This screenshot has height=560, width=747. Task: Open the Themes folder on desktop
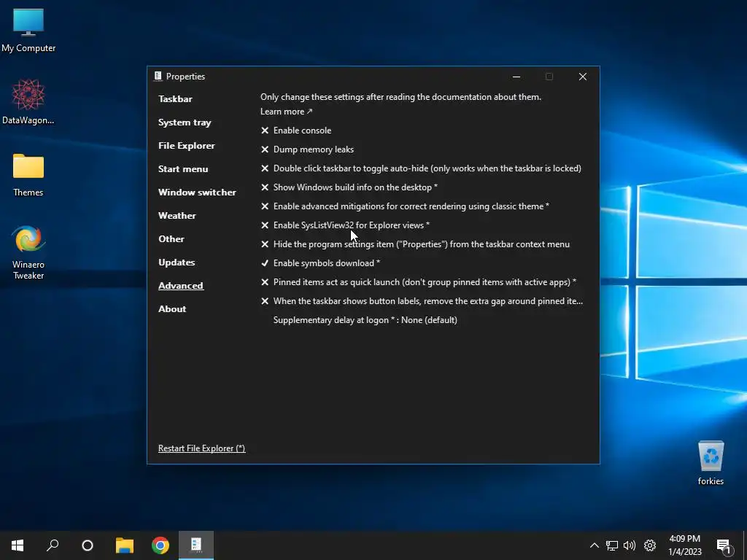[28, 174]
